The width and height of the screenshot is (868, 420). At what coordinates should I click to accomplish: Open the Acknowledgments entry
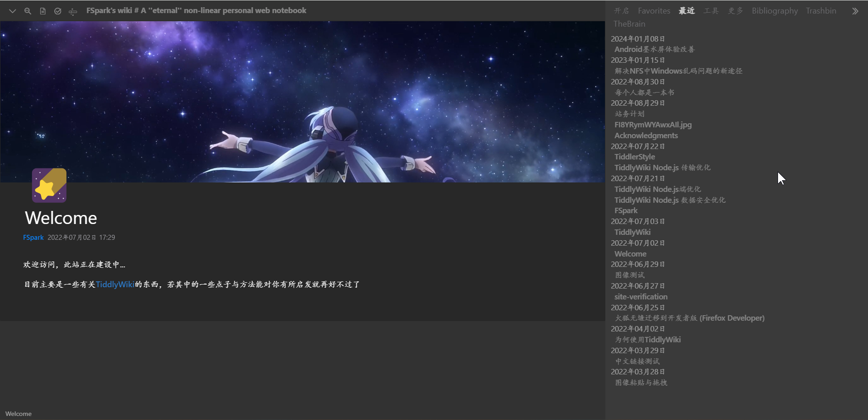point(646,135)
